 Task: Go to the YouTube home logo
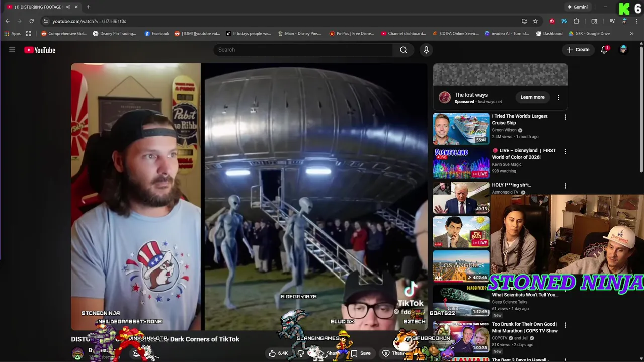pos(40,50)
